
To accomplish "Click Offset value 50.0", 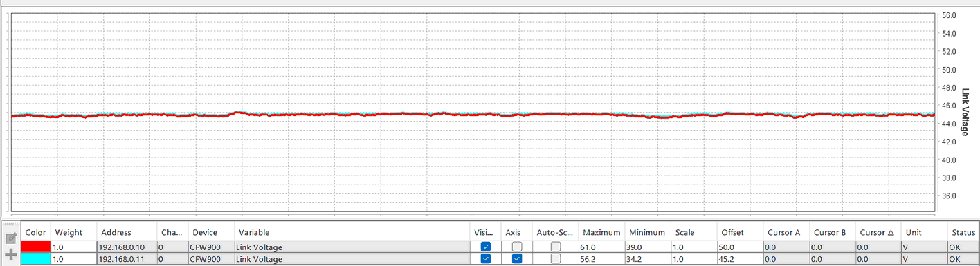I will [x=740, y=247].
